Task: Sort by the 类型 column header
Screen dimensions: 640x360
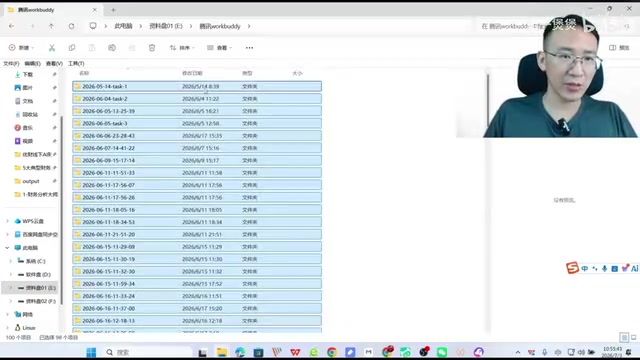Action: (x=247, y=73)
